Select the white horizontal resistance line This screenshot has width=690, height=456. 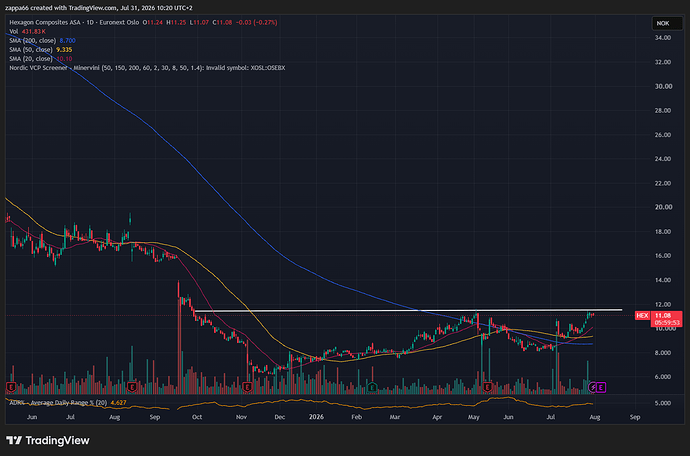[x=408, y=311]
